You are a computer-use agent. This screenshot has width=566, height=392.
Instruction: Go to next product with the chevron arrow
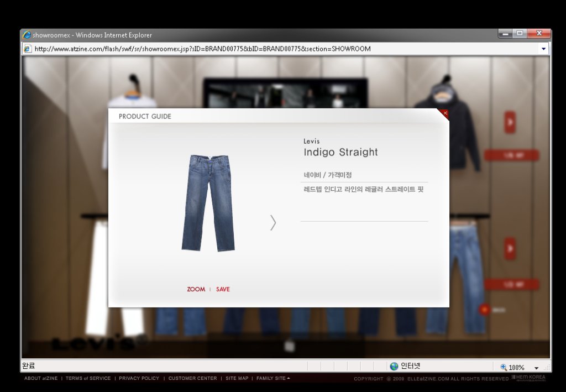coord(273,223)
